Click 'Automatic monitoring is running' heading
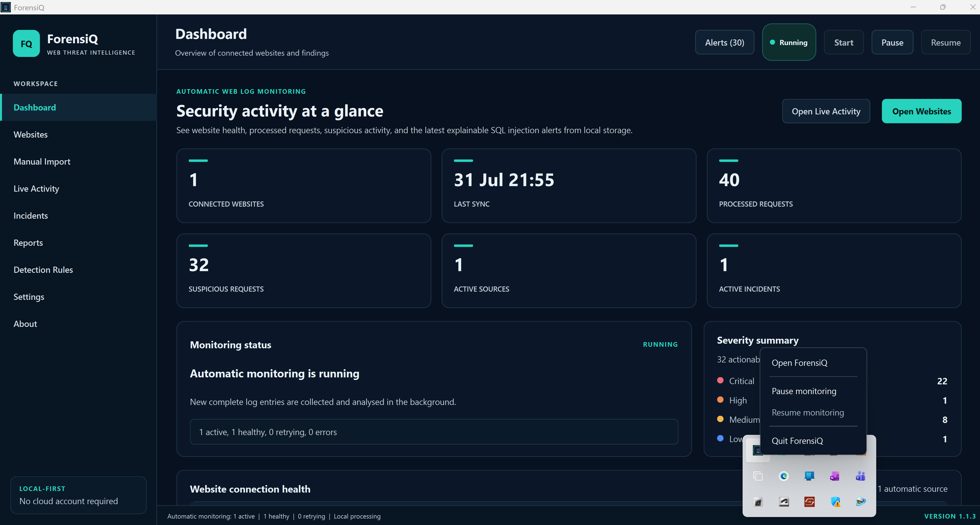The image size is (980, 525). click(x=274, y=374)
